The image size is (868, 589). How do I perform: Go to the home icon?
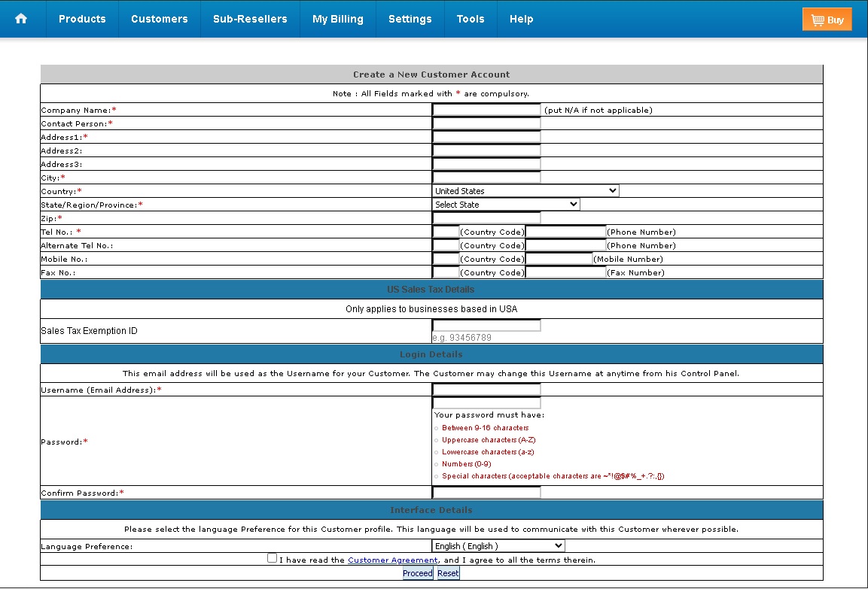21,19
